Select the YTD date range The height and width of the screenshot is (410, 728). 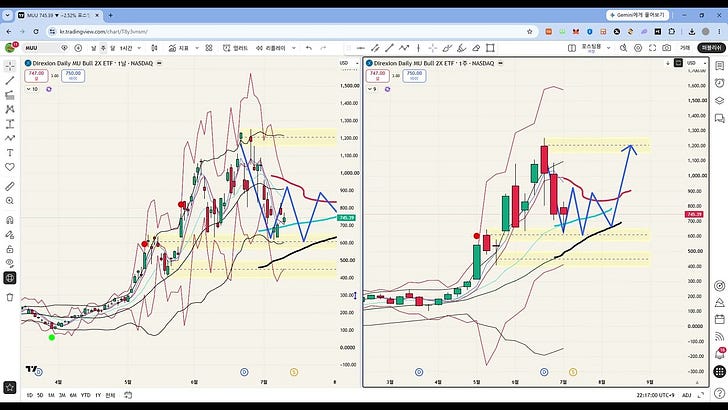coord(85,395)
